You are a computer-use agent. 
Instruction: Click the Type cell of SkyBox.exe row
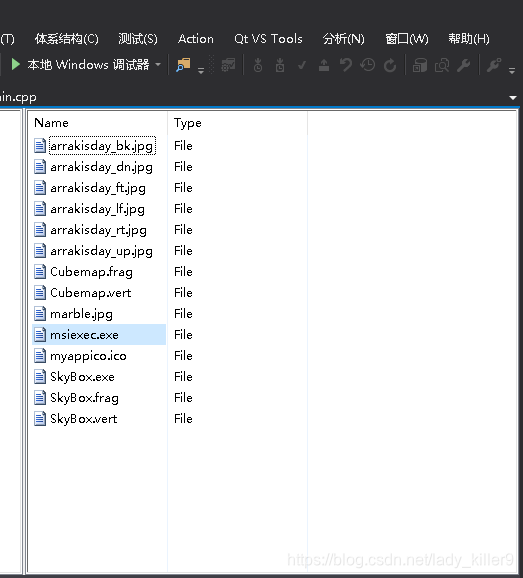click(x=183, y=377)
